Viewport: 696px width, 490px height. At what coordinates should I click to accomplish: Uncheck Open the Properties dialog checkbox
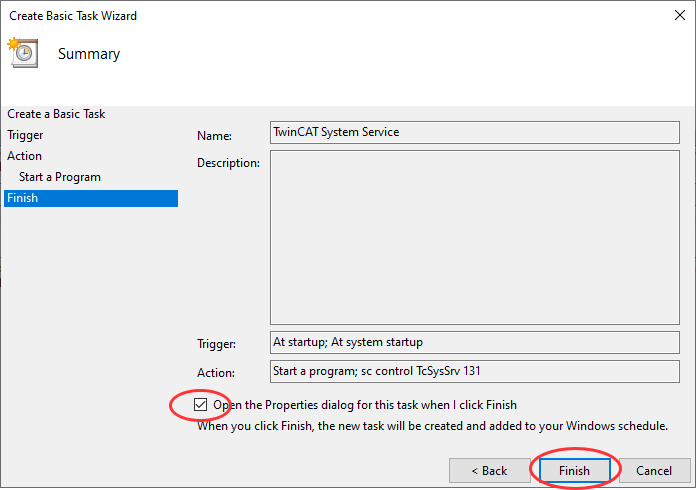click(x=201, y=405)
